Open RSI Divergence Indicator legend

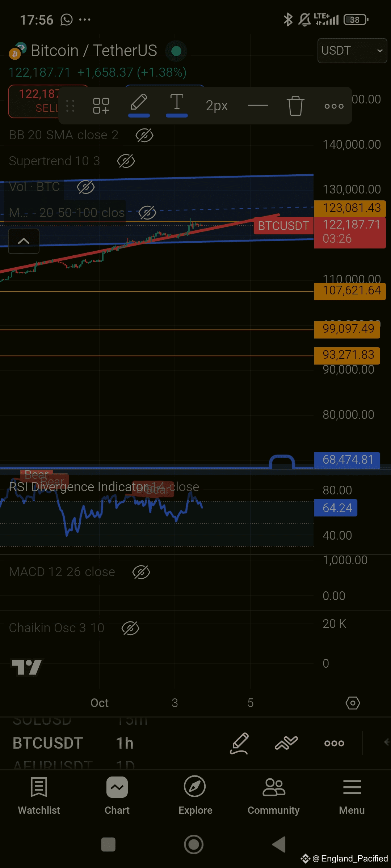click(x=104, y=487)
